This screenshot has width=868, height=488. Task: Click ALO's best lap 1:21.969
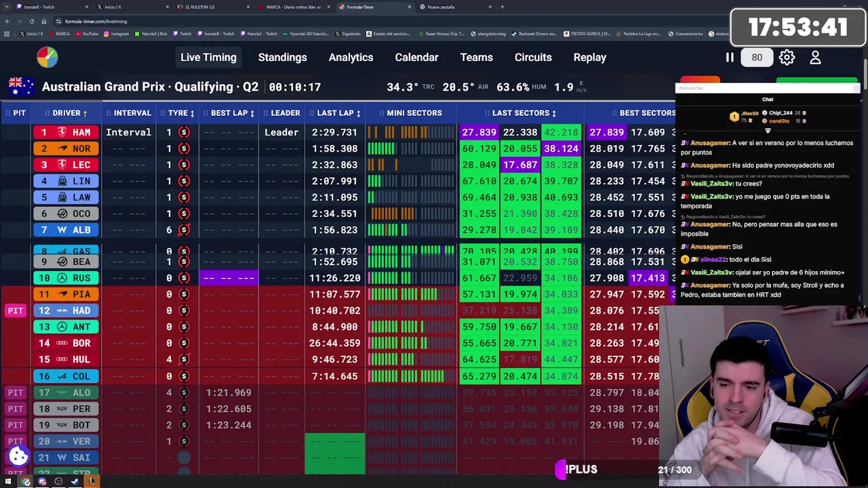pos(229,392)
